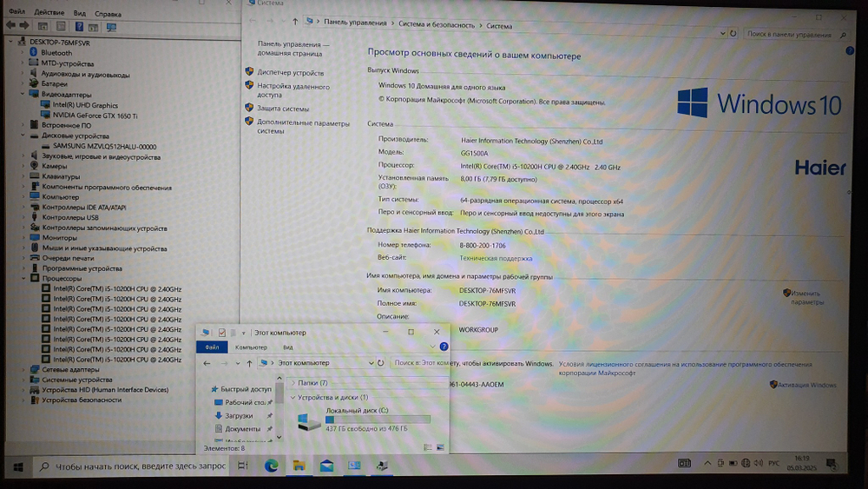Click the Техническая поддержка website link
This screenshot has height=489, width=868.
point(496,258)
